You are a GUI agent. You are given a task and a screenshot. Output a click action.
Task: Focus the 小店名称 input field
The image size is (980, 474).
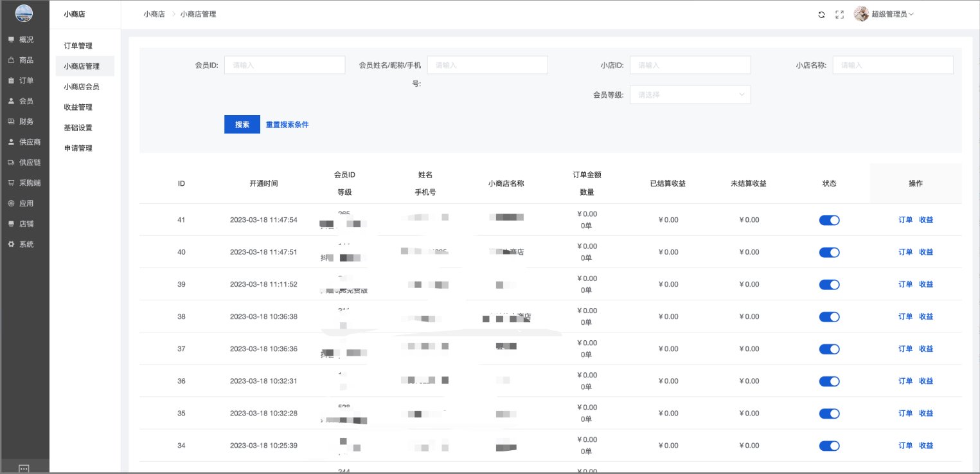tap(893, 65)
